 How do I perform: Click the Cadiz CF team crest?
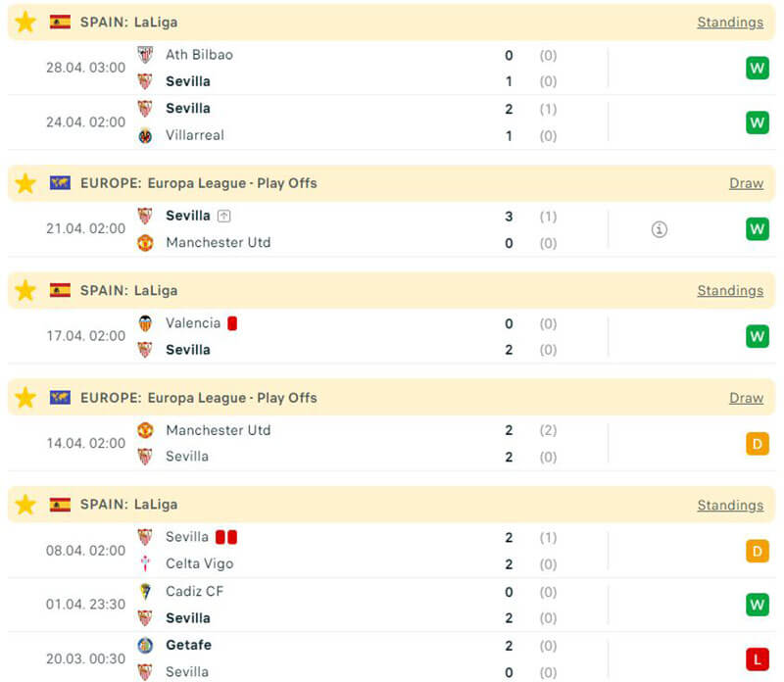145,591
